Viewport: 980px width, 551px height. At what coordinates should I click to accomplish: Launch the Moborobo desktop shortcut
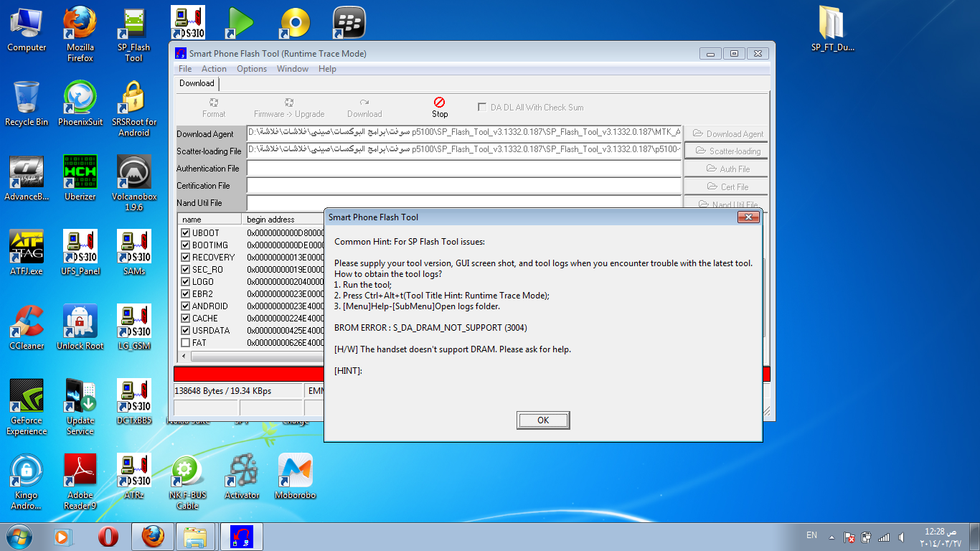(296, 477)
